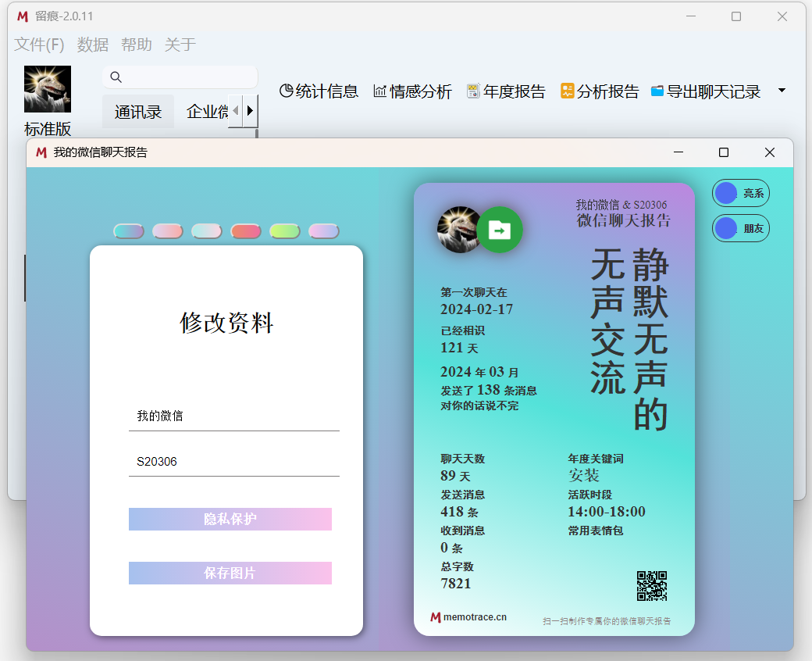812x661 pixels.
Task: Expand the toolbar overflow dropdown arrow
Action: pyautogui.click(x=782, y=91)
